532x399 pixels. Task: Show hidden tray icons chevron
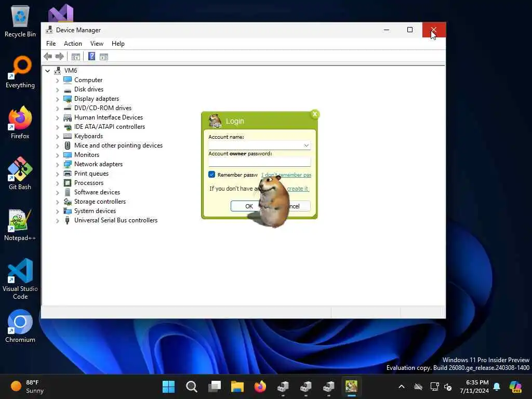(x=402, y=387)
